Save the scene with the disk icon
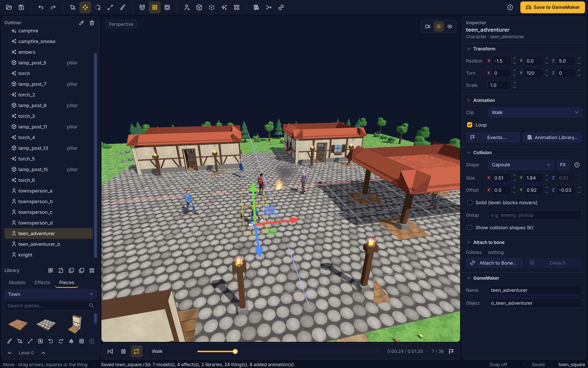This screenshot has width=588, height=368. pos(21,7)
